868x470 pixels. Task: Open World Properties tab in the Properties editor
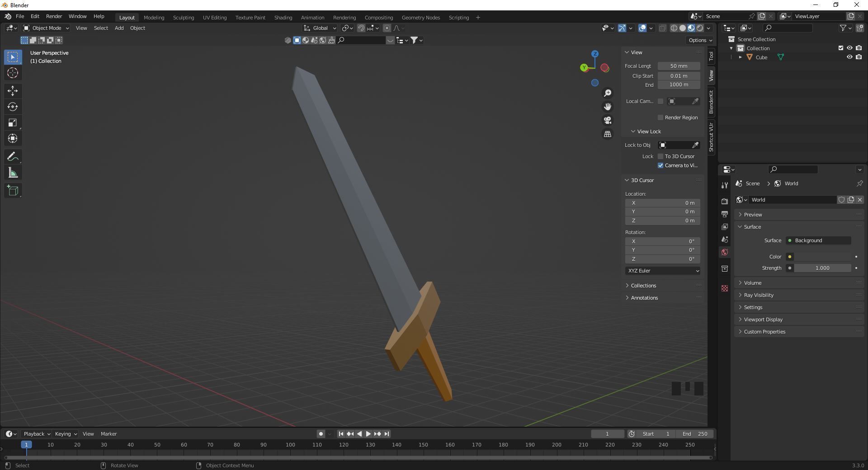pyautogui.click(x=724, y=252)
